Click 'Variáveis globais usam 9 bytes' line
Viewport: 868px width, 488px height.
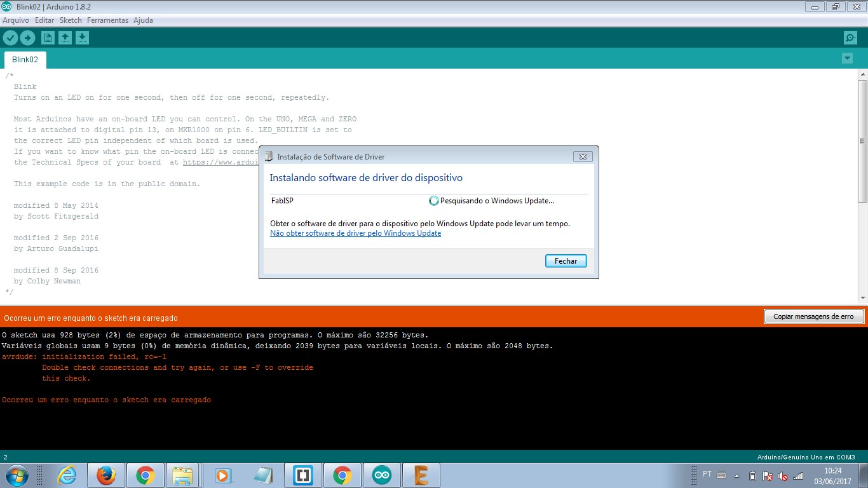[277, 346]
